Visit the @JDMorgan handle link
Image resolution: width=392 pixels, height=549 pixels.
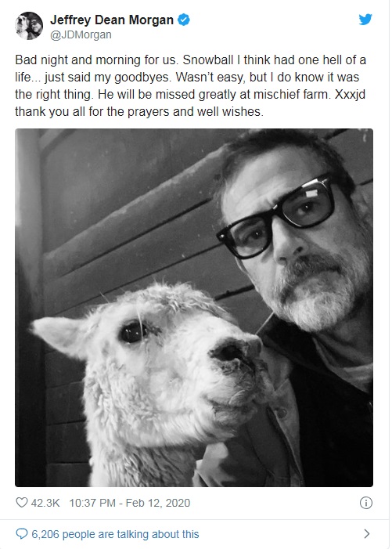click(x=81, y=35)
